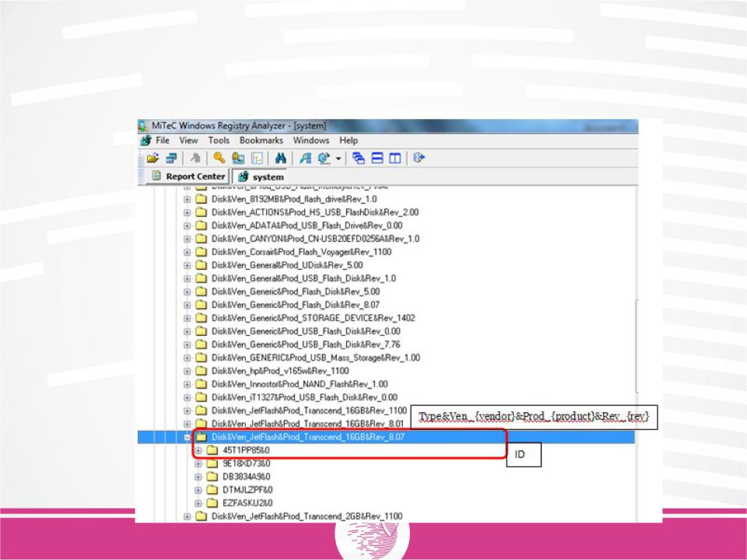Open the View menu
Screen dimensions: 747x560
[x=188, y=141]
